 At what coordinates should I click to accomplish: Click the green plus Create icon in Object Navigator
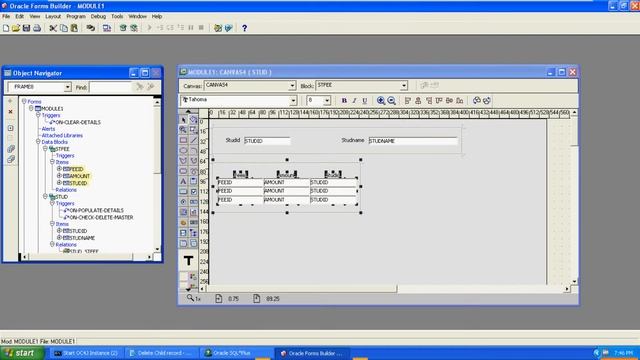coord(11,101)
